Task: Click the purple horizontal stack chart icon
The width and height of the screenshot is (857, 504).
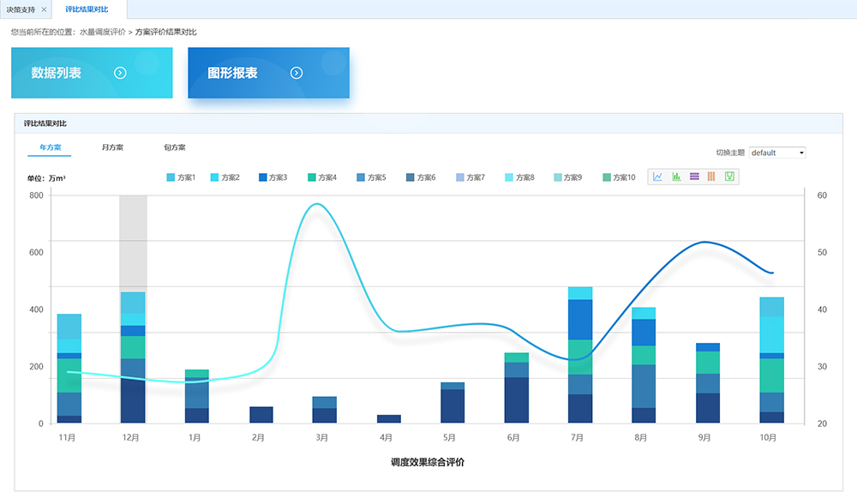Action: click(x=694, y=177)
